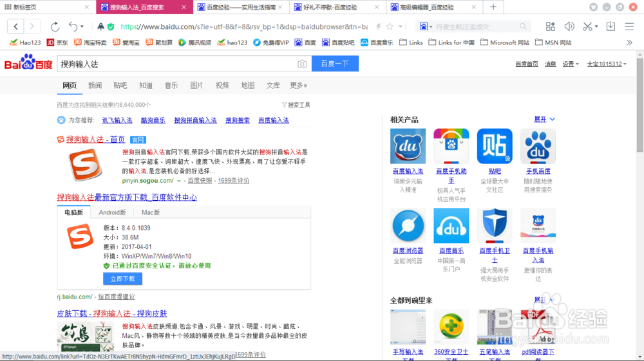Viewport: 644px width, 361px height.
Task: Click the 给百度提建议 link
Action: [x=116, y=297]
